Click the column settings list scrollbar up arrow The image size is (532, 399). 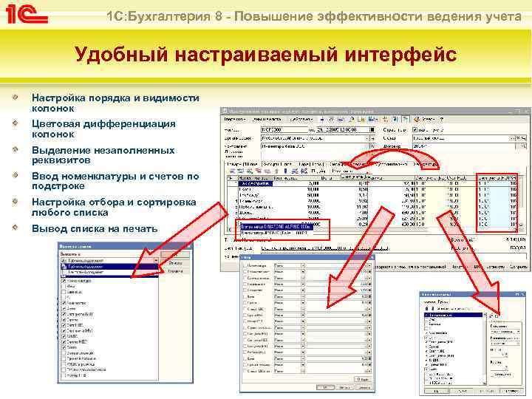pyautogui.click(x=485, y=316)
